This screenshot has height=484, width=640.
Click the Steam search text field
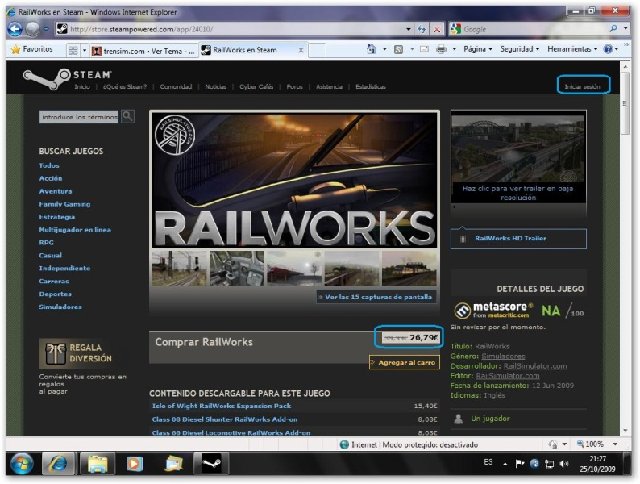click(x=79, y=116)
